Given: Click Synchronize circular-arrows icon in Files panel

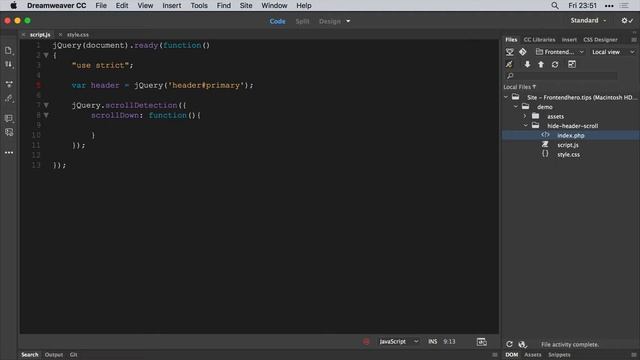Looking at the screenshot, I should click(x=555, y=64).
